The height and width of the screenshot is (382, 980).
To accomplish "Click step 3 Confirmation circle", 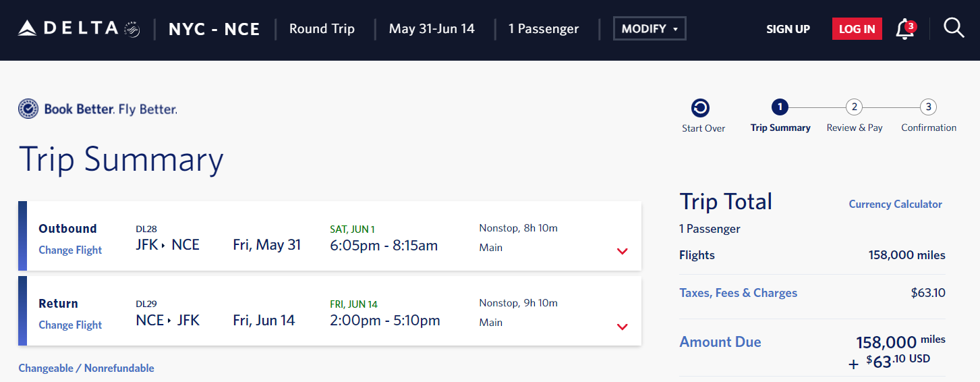I will (928, 107).
